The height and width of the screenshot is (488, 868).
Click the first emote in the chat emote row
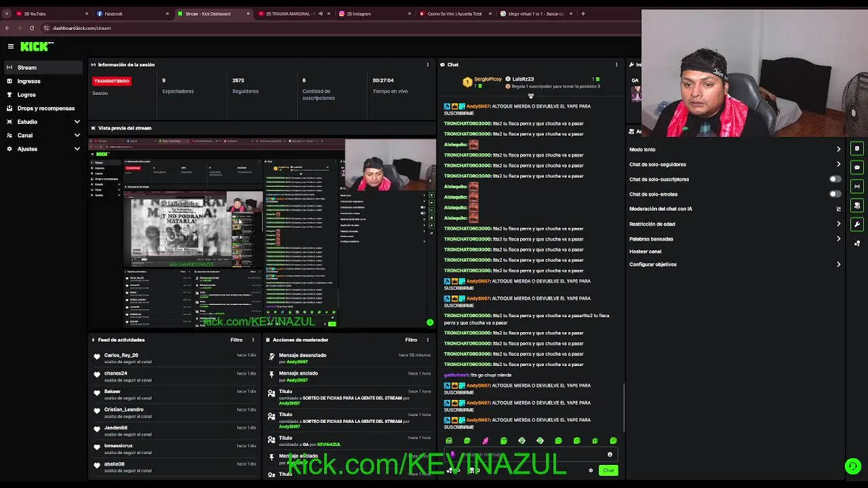point(449,441)
